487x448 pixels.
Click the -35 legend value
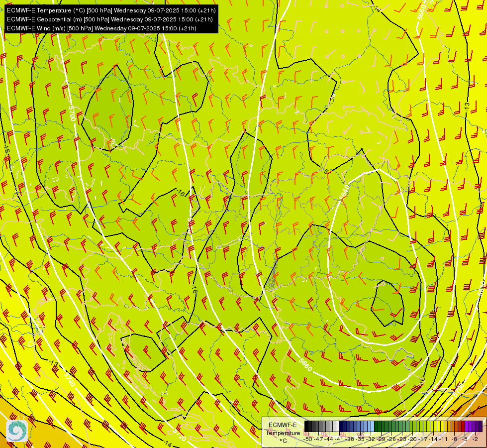[360, 439]
